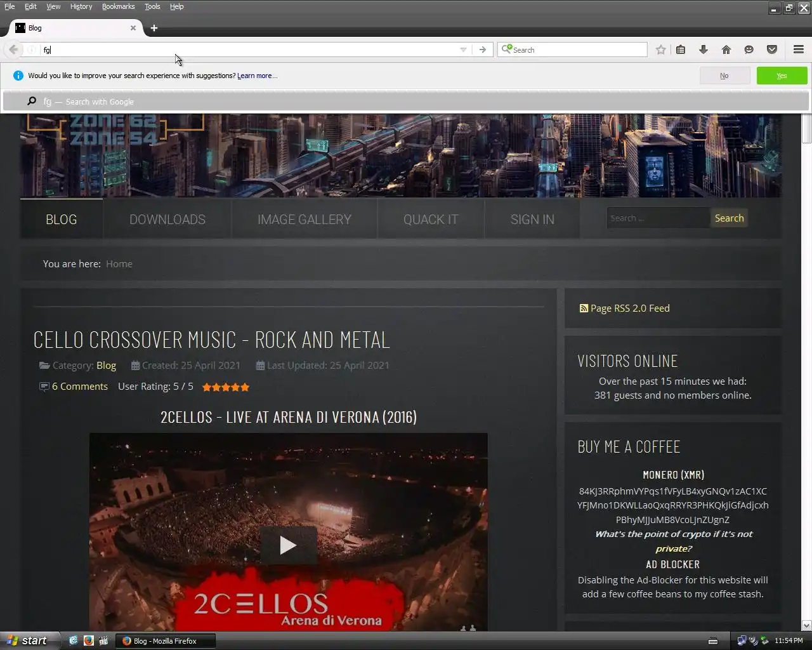The image size is (812, 650).
Task: Go to QUACK IT navigation item
Action: [431, 220]
